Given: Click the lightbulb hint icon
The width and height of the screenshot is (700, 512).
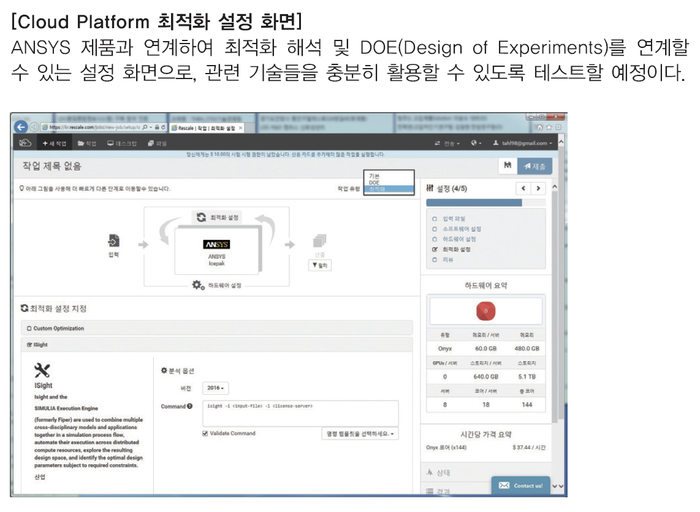Looking at the screenshot, I should pos(21,188).
